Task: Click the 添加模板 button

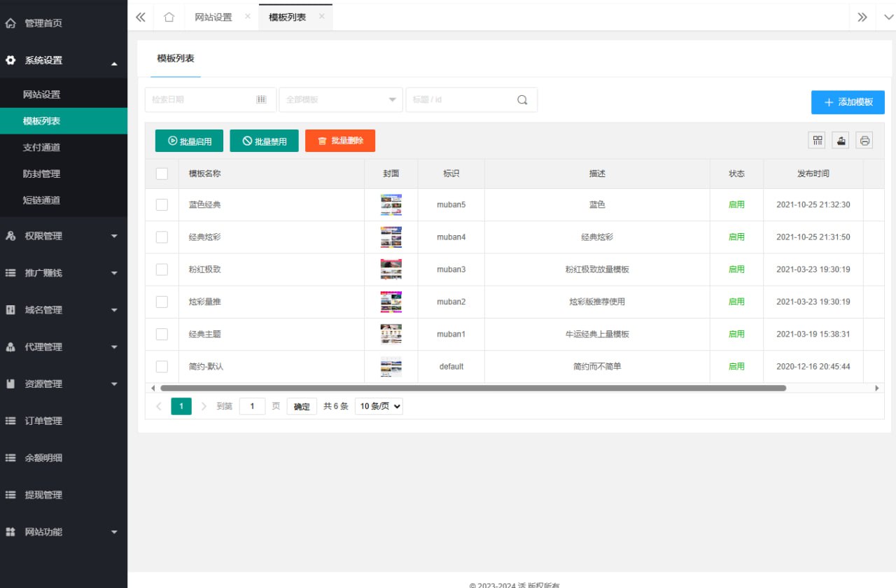Action: coord(848,102)
